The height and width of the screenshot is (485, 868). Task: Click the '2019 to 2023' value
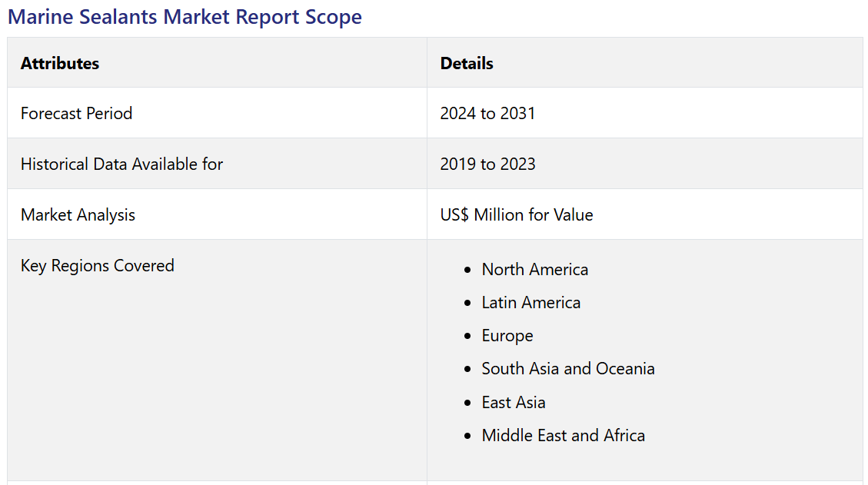point(487,164)
